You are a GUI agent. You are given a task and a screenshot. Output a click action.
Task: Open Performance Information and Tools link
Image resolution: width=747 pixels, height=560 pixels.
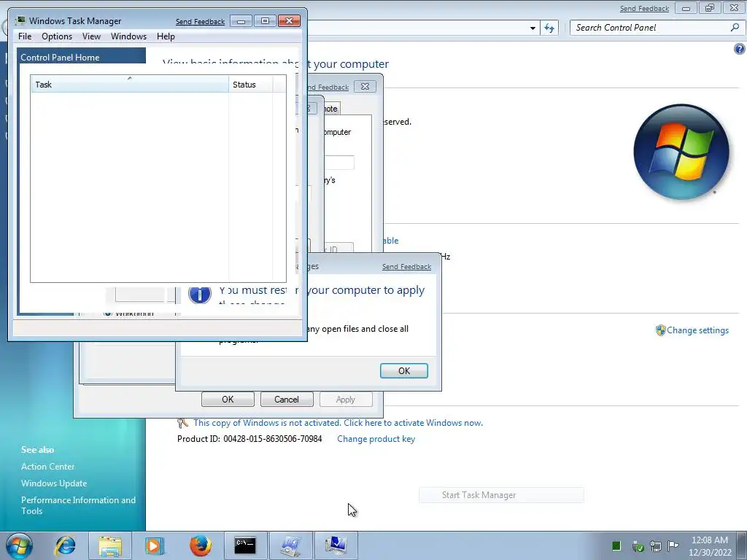pos(78,505)
